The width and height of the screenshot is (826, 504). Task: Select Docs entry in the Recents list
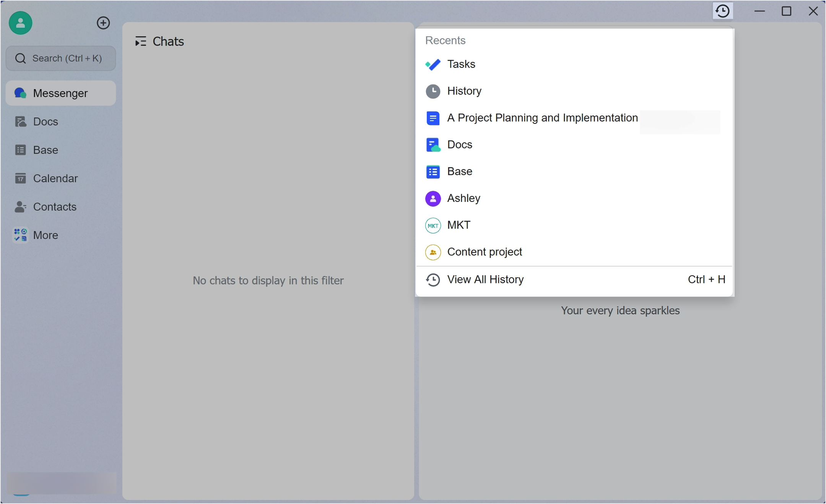click(x=460, y=145)
